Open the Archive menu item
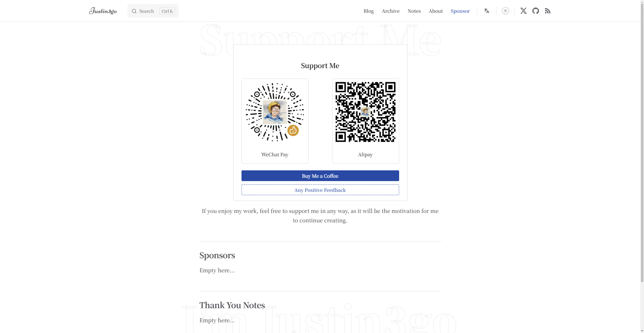The height and width of the screenshot is (333, 644). click(390, 11)
